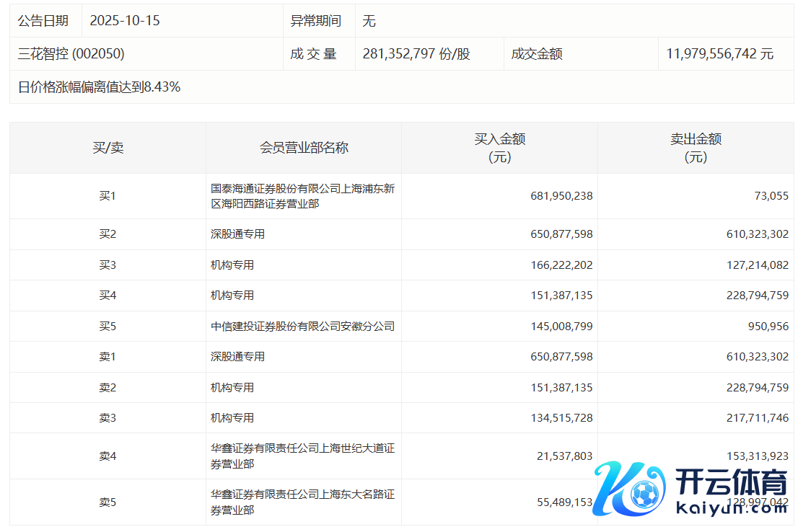
Task: Click the 异常期间 label cell
Action: click(315, 21)
